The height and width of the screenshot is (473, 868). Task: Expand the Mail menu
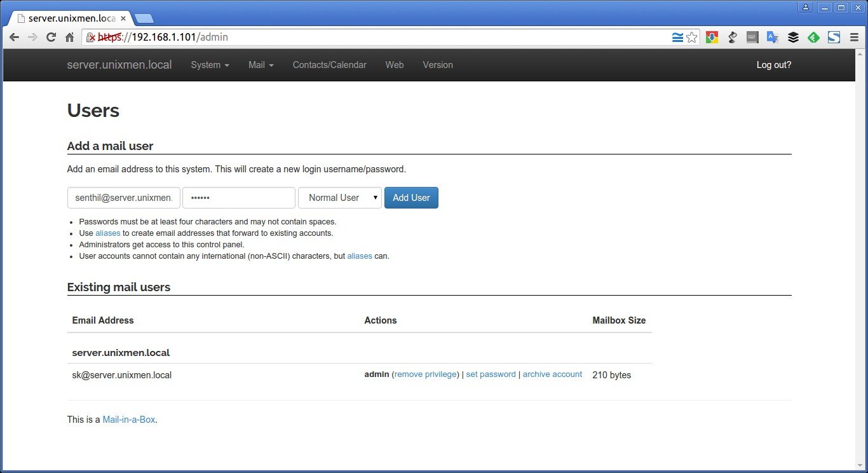(x=261, y=65)
